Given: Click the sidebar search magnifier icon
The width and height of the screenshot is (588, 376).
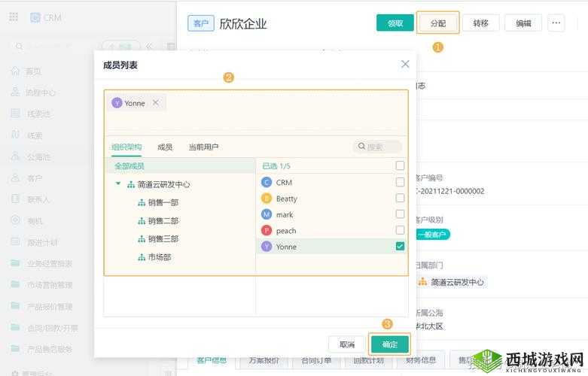Looking at the screenshot, I should 19,46.
